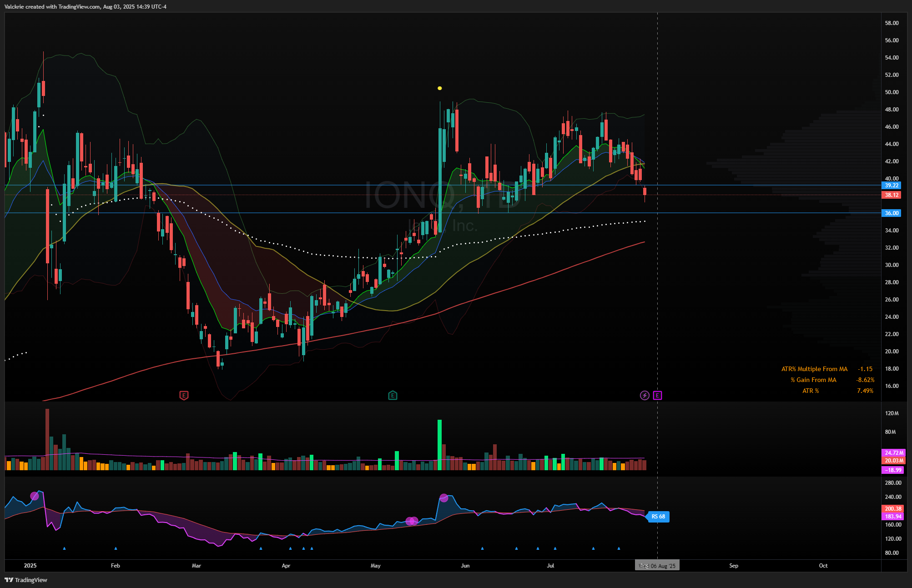Click the yellow dot above the May high
Viewport: 912px width, 588px height.
[x=439, y=88]
